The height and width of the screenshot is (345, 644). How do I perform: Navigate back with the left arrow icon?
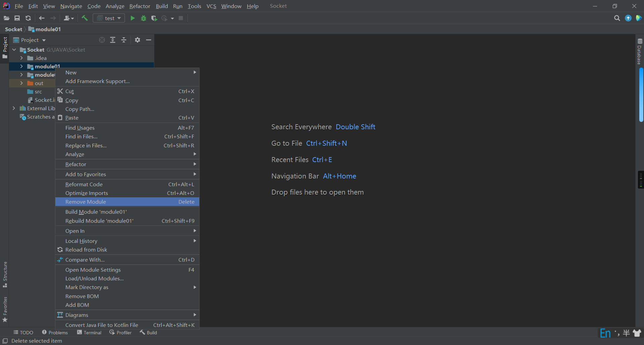point(42,18)
